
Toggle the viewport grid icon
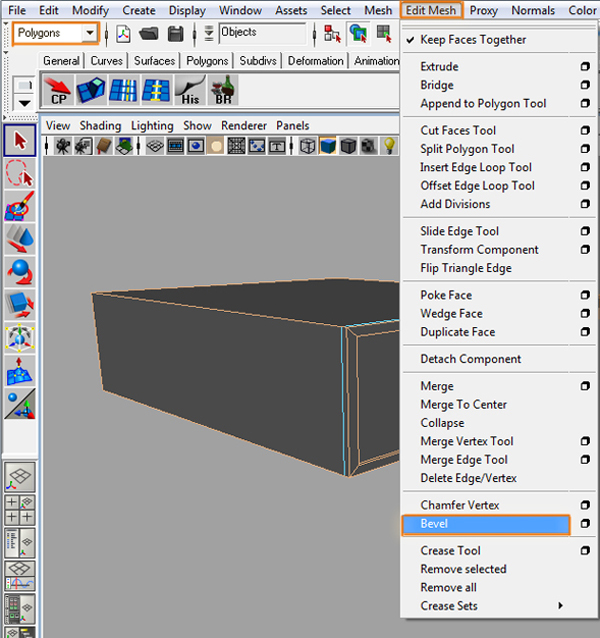click(155, 146)
